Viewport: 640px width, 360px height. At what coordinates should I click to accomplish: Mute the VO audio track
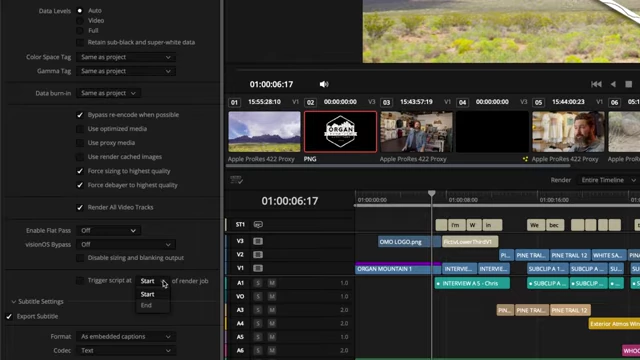pos(272,296)
